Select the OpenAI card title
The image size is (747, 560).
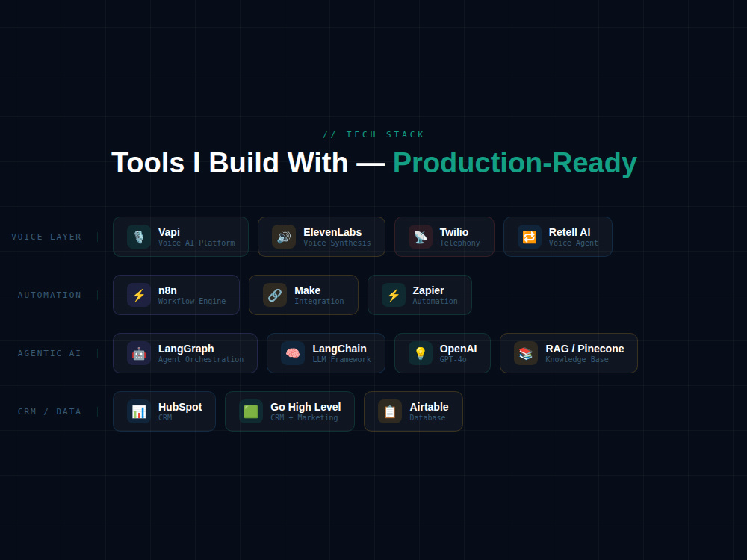click(459, 349)
